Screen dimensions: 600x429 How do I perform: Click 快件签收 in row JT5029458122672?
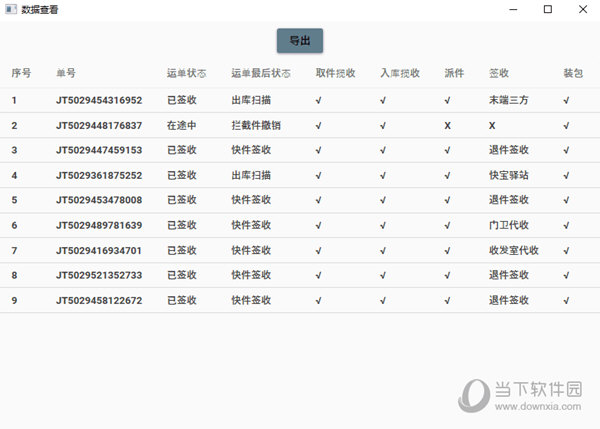(251, 300)
